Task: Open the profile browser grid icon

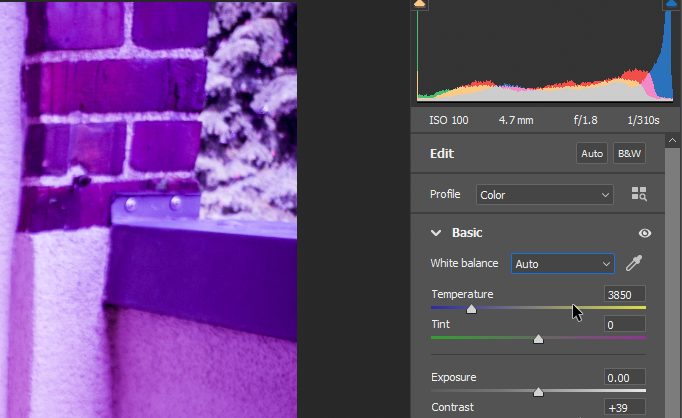Action: [x=639, y=194]
